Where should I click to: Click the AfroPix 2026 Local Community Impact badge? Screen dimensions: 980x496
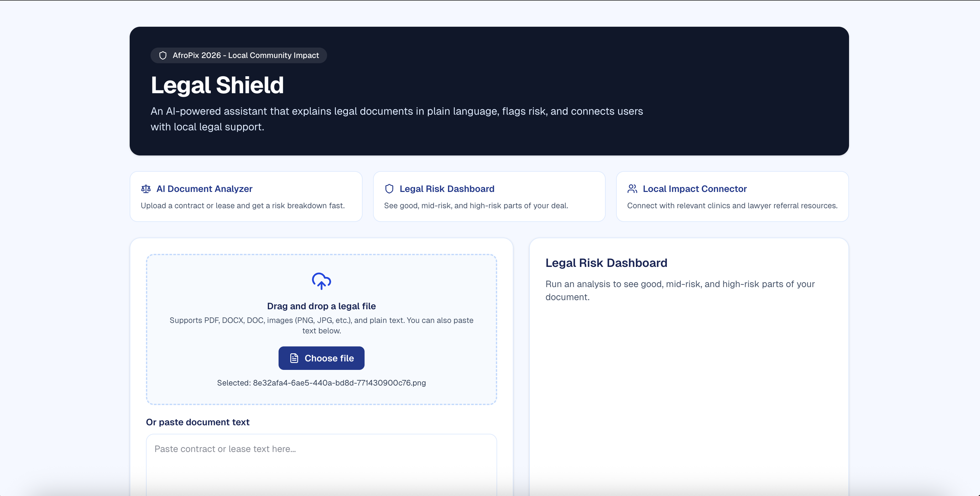[x=238, y=56]
